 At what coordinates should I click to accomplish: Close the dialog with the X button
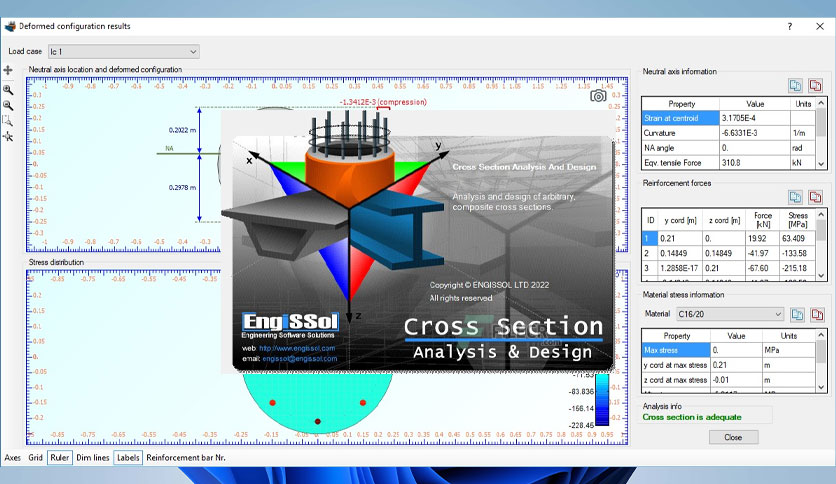coord(820,26)
